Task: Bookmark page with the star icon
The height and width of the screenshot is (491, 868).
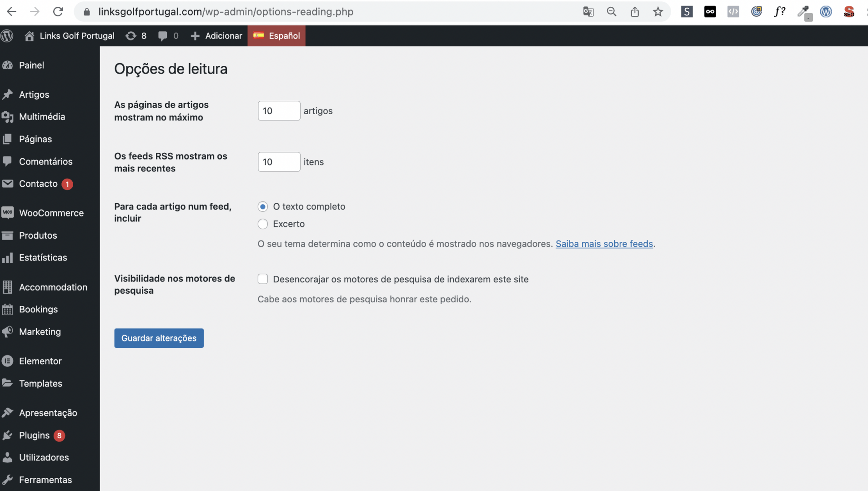Action: (x=658, y=12)
